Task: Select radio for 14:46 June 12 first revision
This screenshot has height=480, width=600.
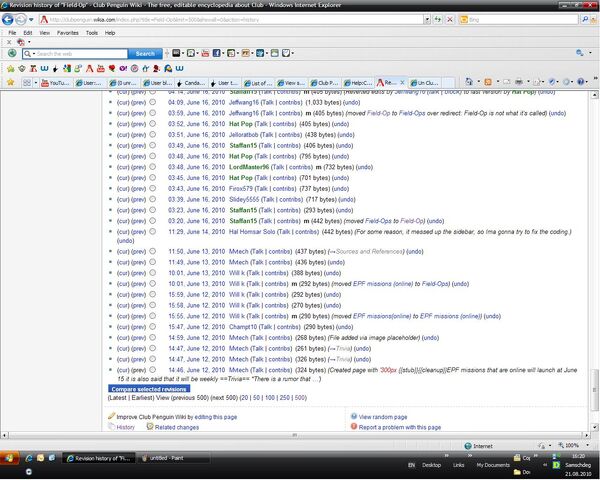Action: [x=152, y=370]
